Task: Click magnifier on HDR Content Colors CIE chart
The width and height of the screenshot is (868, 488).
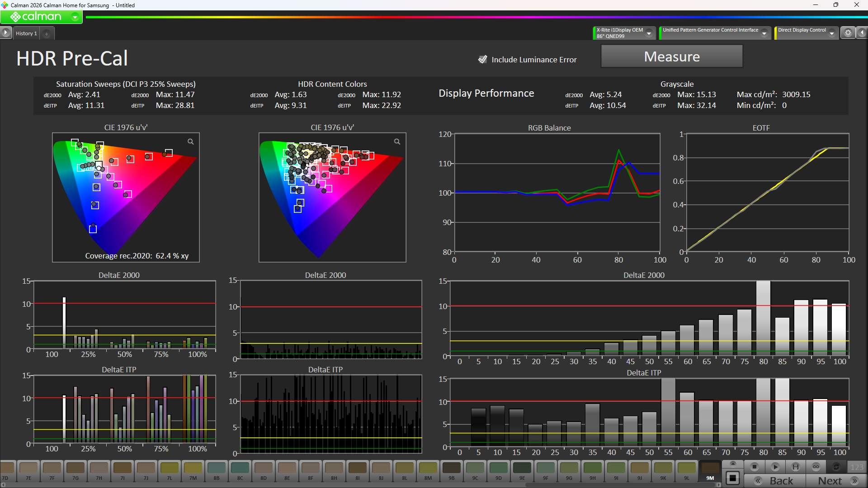Action: point(397,142)
